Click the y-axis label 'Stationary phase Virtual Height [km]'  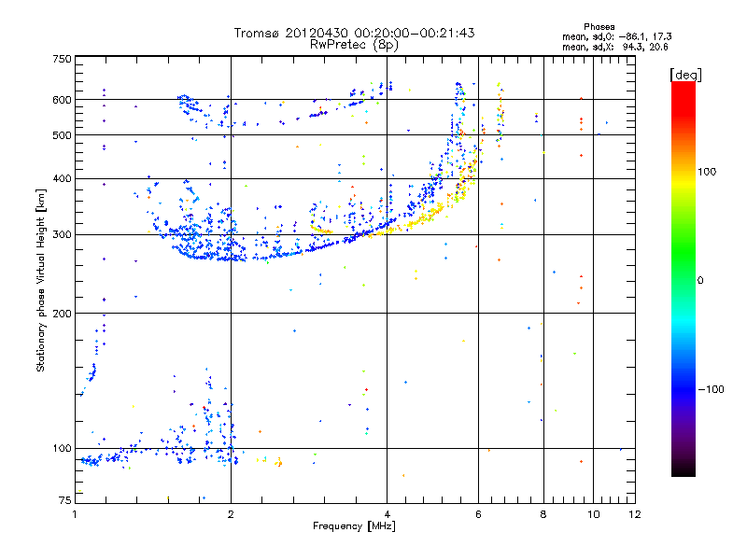click(x=41, y=280)
